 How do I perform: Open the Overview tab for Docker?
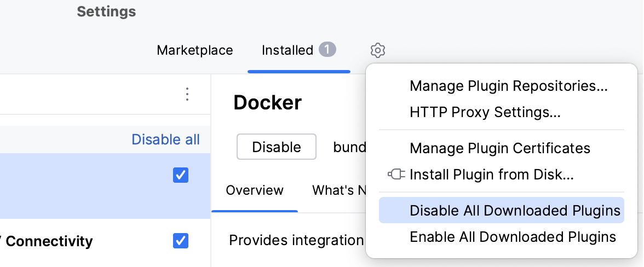click(x=255, y=190)
